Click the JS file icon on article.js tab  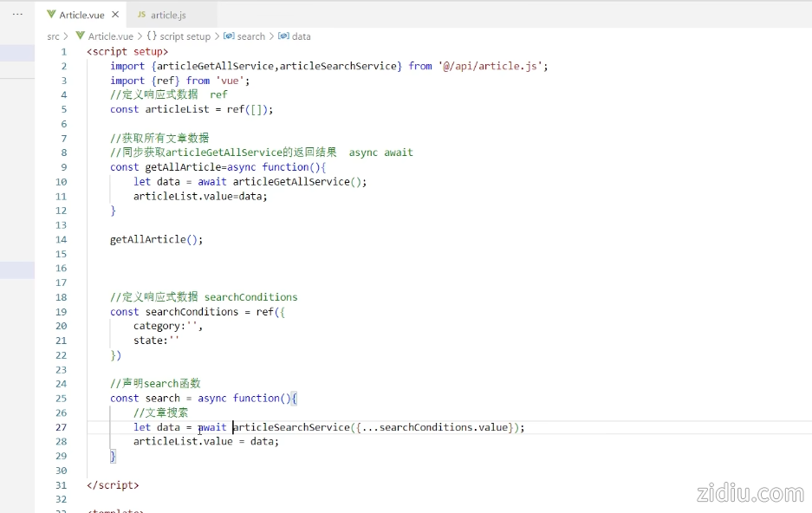[x=141, y=15]
